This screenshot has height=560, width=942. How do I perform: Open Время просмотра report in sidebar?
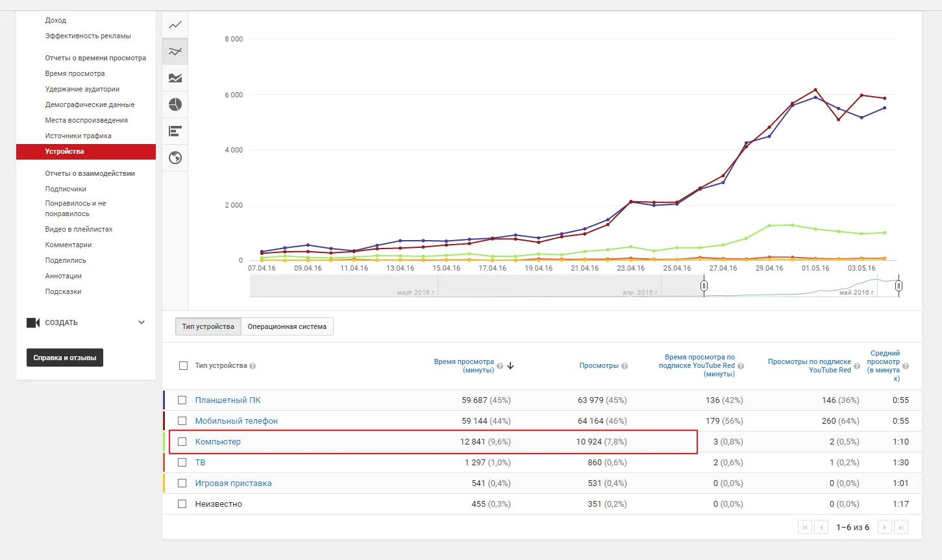[x=75, y=74]
